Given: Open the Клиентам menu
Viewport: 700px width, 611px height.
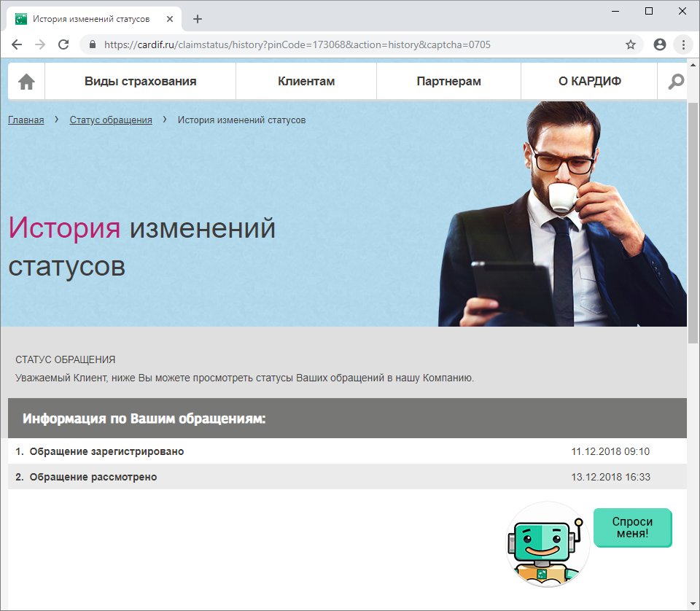Looking at the screenshot, I should tap(306, 81).
